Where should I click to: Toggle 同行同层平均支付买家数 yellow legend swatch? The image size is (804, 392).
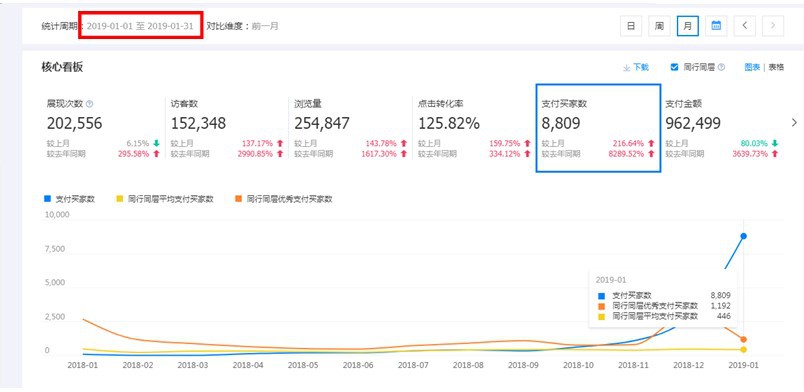pyautogui.click(x=120, y=199)
